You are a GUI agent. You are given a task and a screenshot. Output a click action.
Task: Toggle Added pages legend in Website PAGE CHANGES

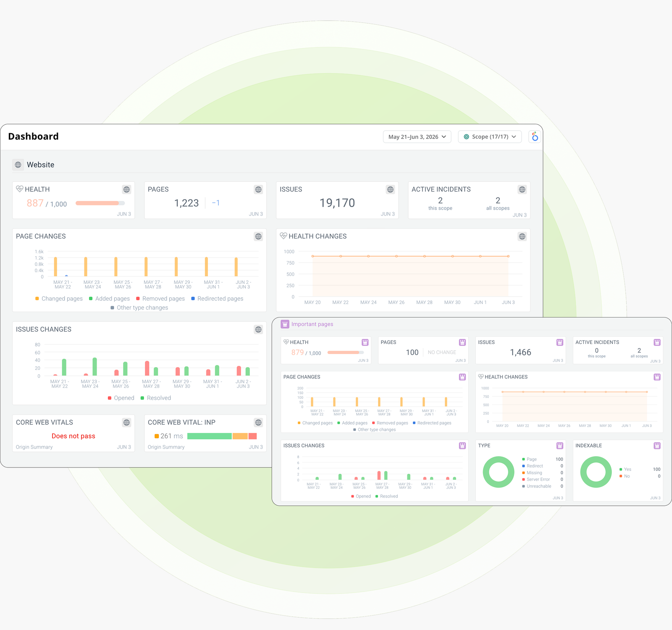[109, 299]
